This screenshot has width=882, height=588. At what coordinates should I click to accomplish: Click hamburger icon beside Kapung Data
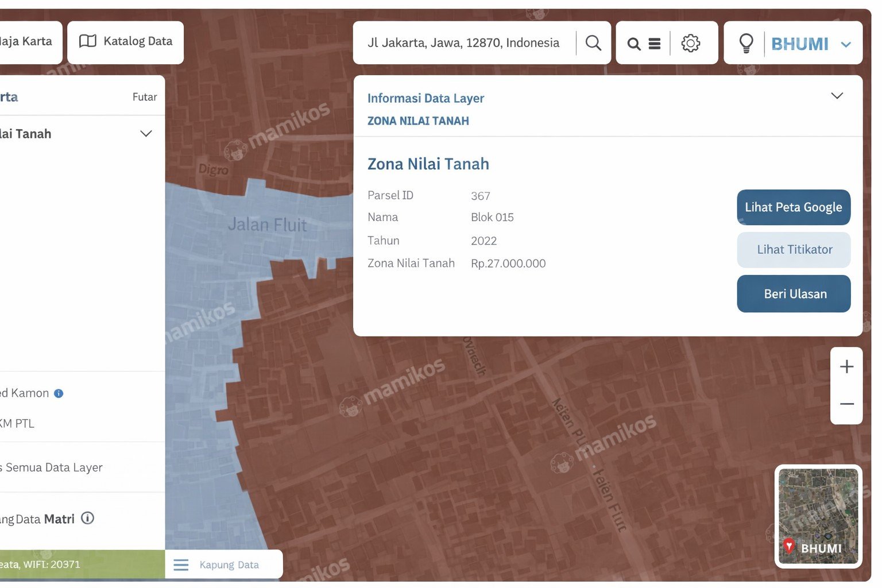[181, 565]
